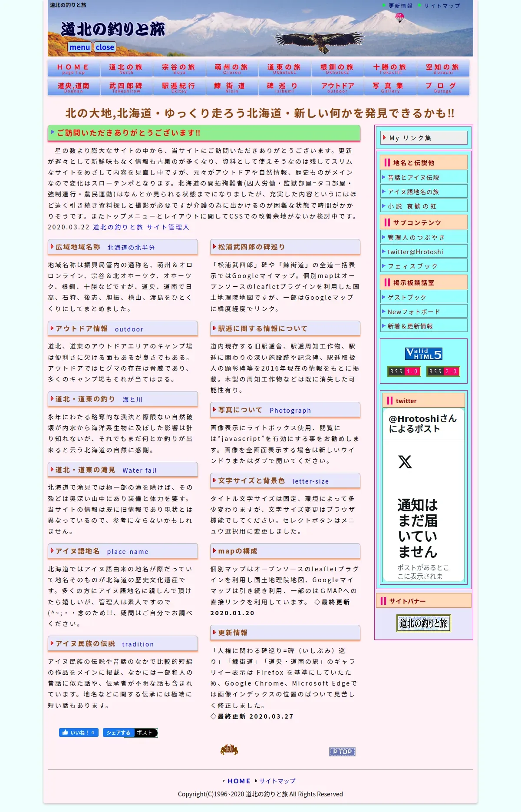Click the 地名と伝説他 sidebar header
The image size is (521, 812).
click(424, 162)
